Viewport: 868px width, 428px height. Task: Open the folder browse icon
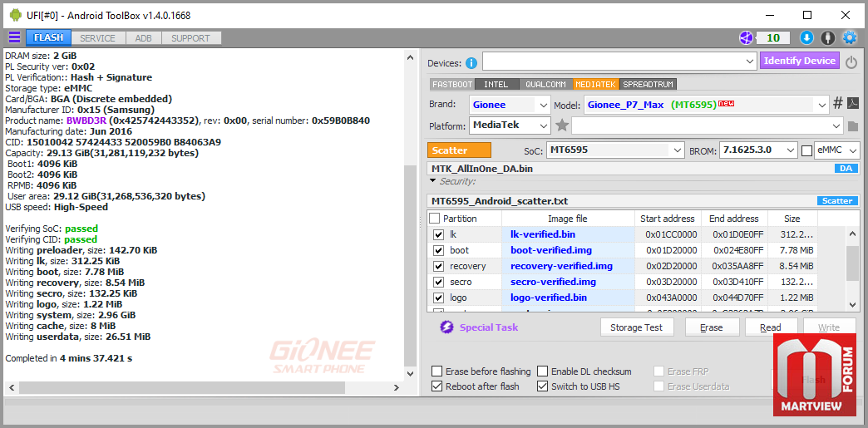(853, 126)
